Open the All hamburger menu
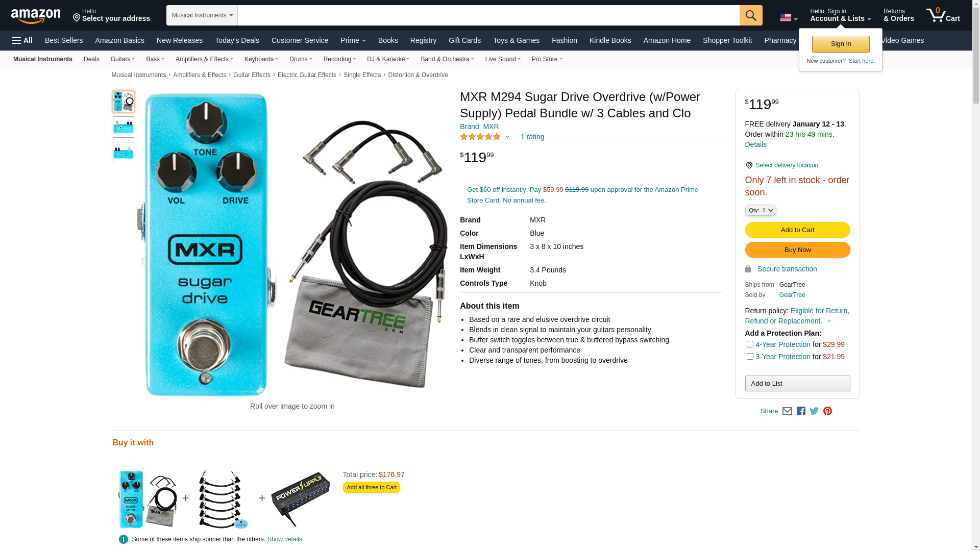 coord(22,40)
